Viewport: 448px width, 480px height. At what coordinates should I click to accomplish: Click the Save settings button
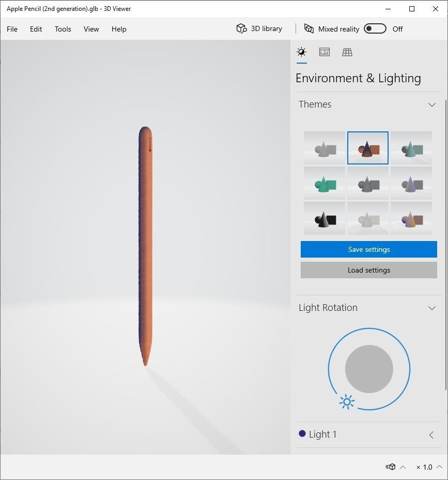click(369, 249)
